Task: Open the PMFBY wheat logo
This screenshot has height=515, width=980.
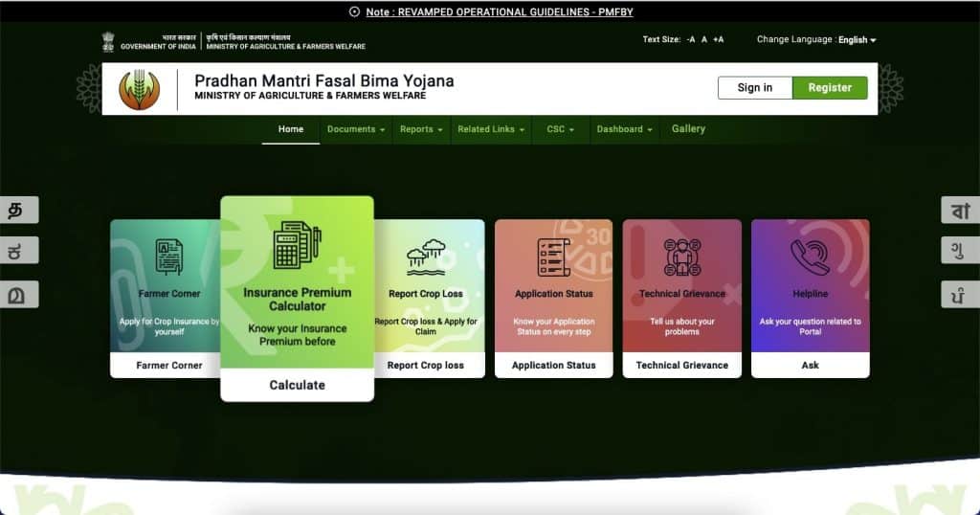Action: (x=140, y=89)
